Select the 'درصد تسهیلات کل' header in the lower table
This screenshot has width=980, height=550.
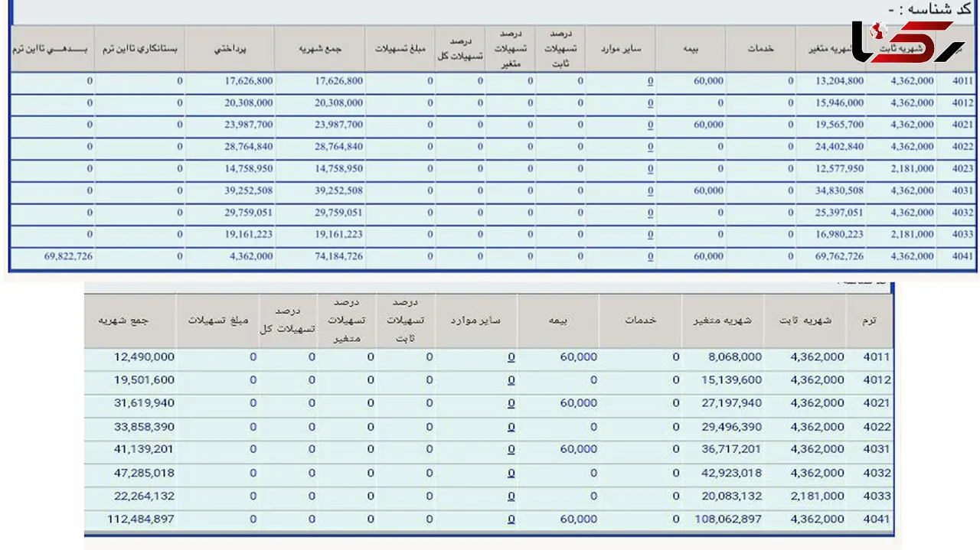coord(289,321)
